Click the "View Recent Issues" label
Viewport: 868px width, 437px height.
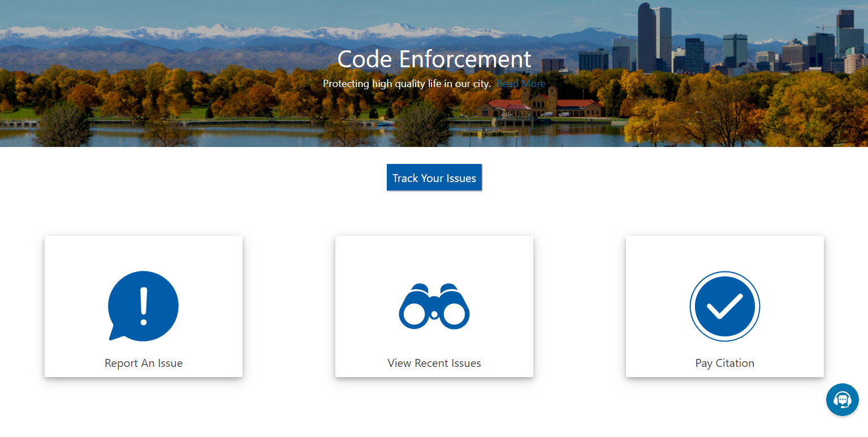[x=434, y=363]
